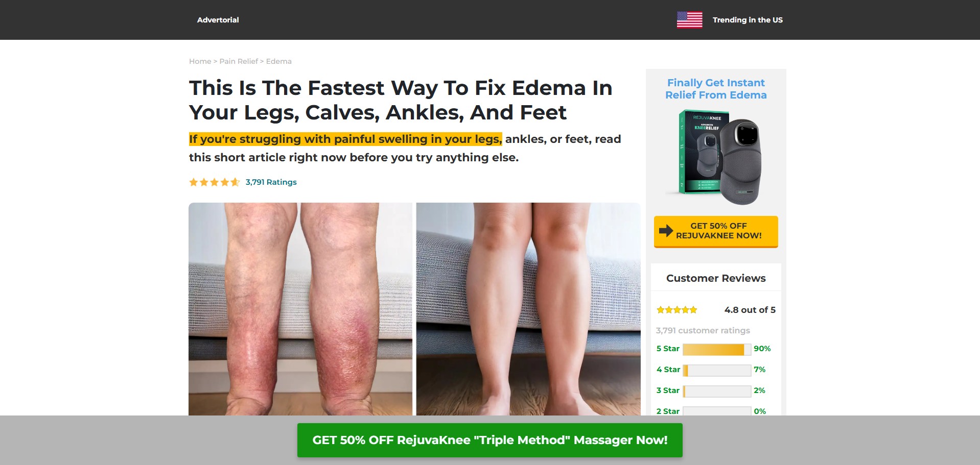Click Trending in the US text
The image size is (980, 465).
coord(748,20)
